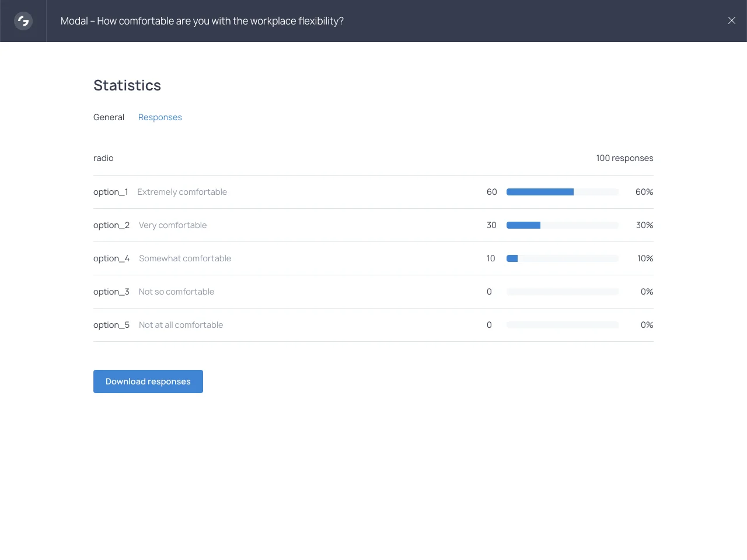Click the Not at all comfortable answer text
This screenshot has width=747, height=560.
181,325
